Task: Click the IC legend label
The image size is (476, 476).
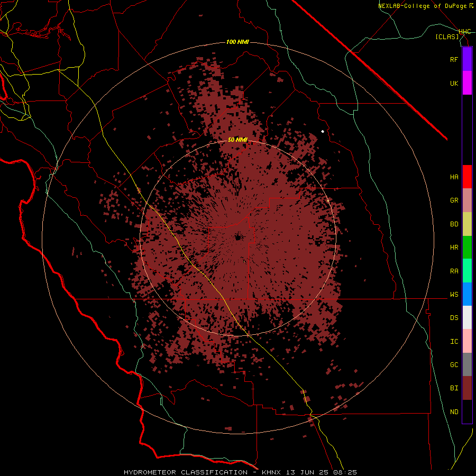Action: coord(454,342)
